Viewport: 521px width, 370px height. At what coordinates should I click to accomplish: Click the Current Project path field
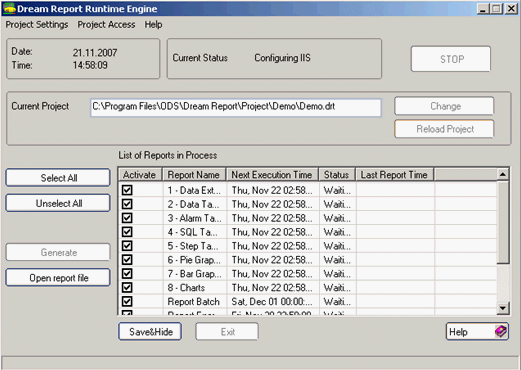(236, 107)
